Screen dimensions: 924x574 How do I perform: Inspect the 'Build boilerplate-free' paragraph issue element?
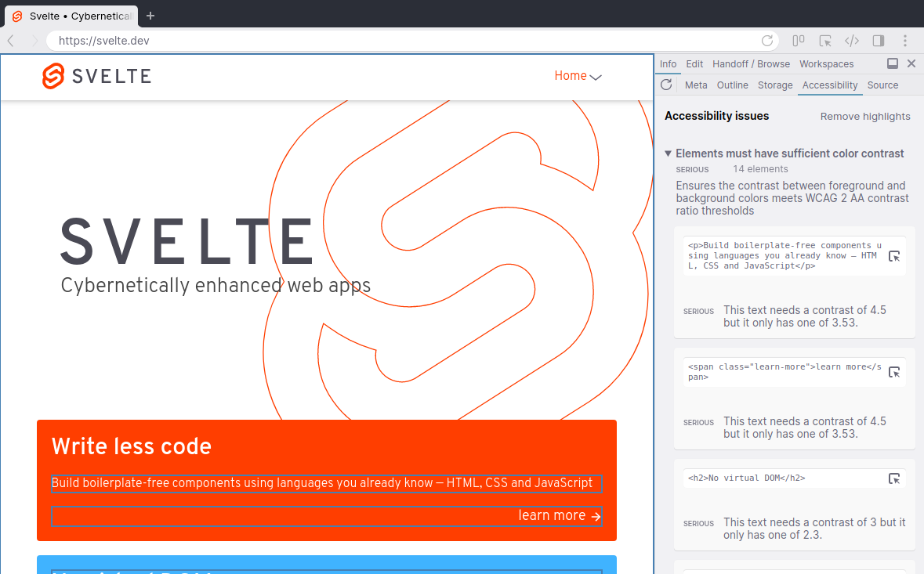pos(894,256)
